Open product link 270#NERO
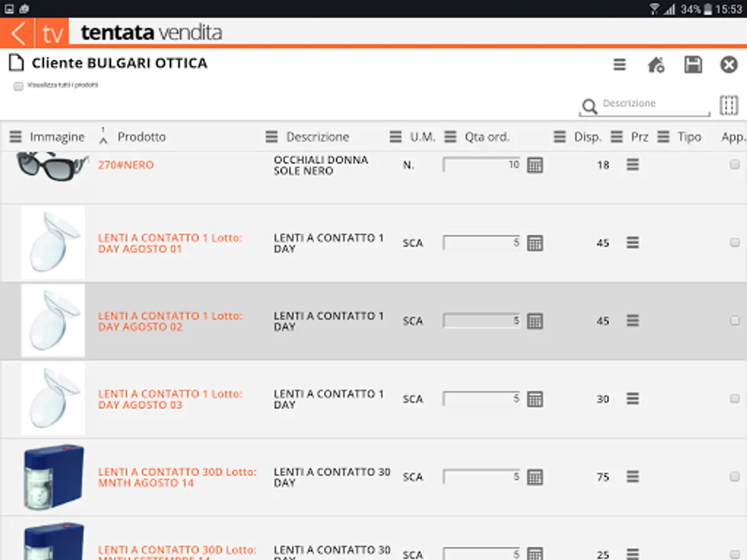 [126, 166]
